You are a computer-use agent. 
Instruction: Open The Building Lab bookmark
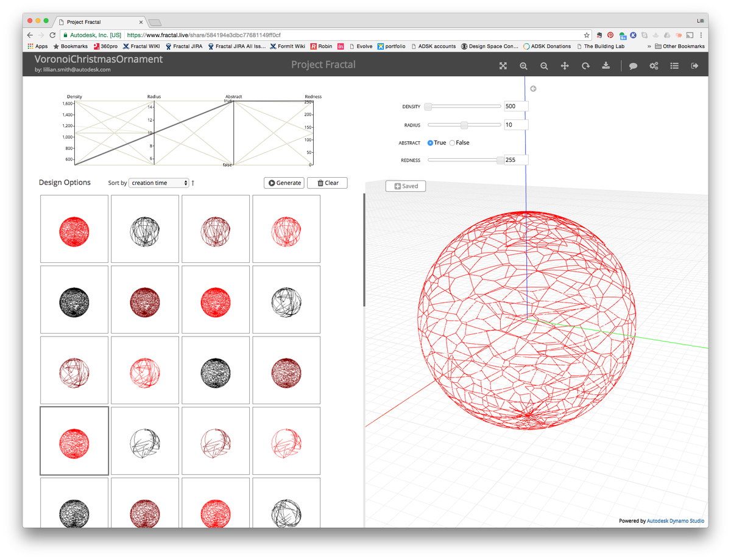(599, 46)
